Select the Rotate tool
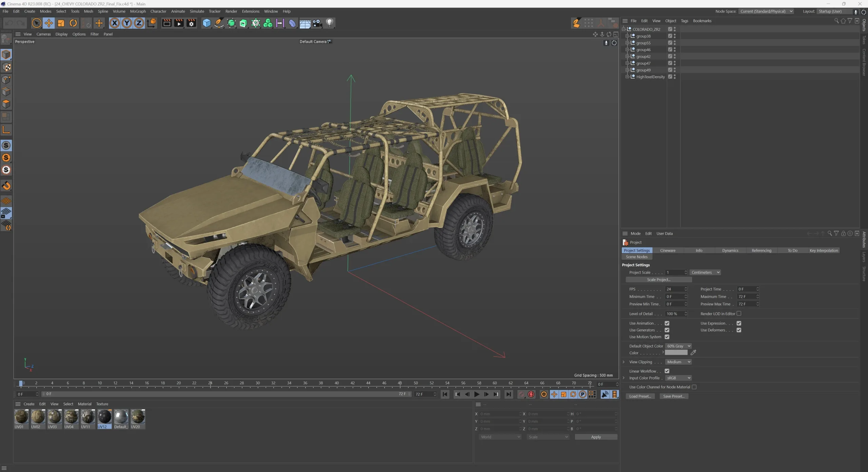Screen dimensions: 868x472 pyautogui.click(x=73, y=23)
